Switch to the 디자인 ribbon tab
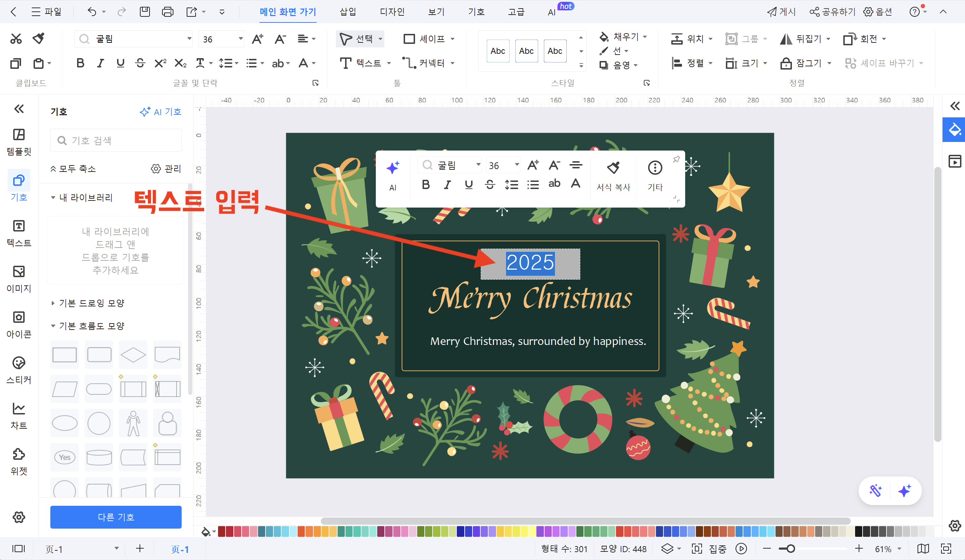Image resolution: width=965 pixels, height=560 pixels. 392,11
